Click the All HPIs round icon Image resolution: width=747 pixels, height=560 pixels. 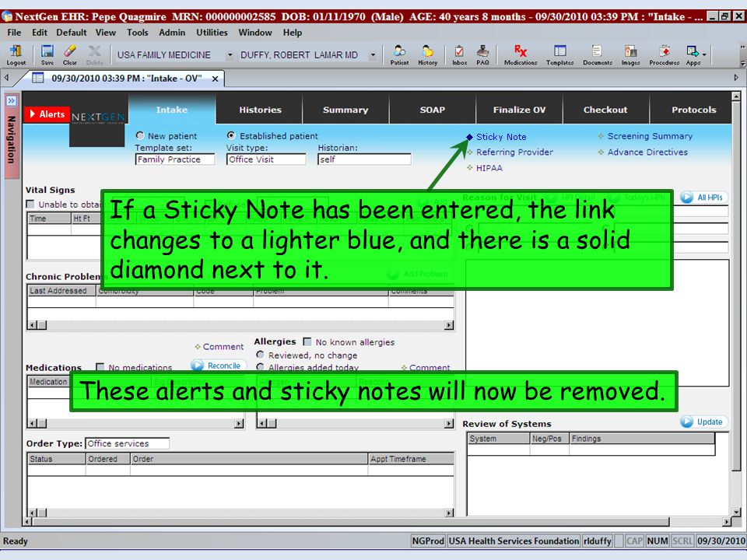686,197
